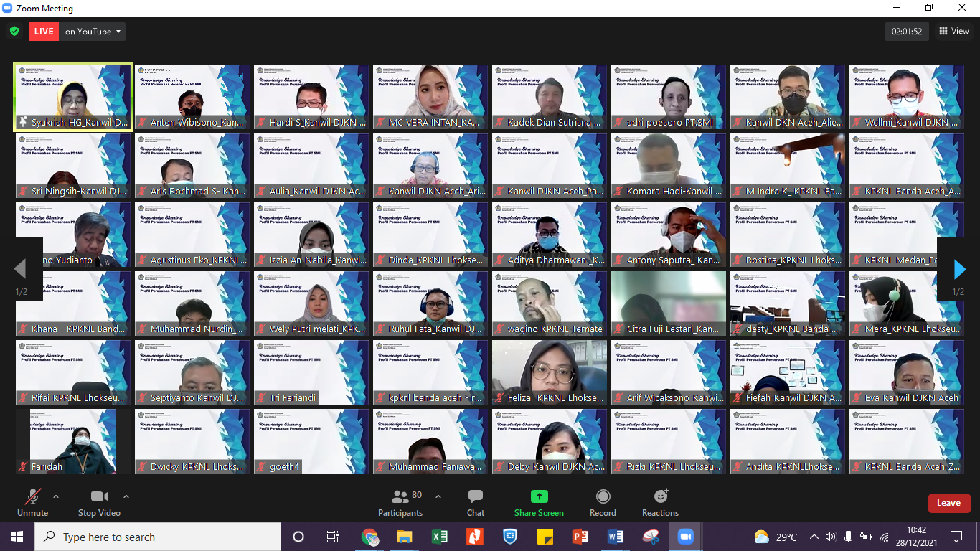Click the green encryption shield icon
The height and width of the screenshot is (551, 980).
pos(14,32)
